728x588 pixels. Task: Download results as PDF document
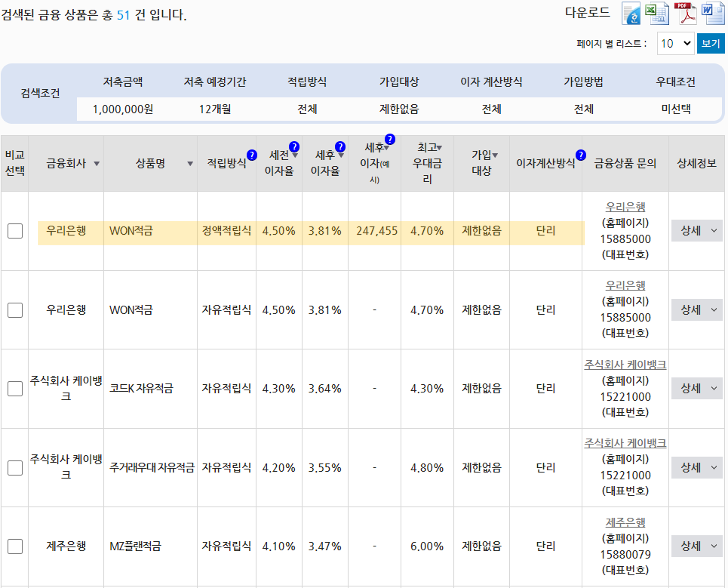tap(685, 14)
